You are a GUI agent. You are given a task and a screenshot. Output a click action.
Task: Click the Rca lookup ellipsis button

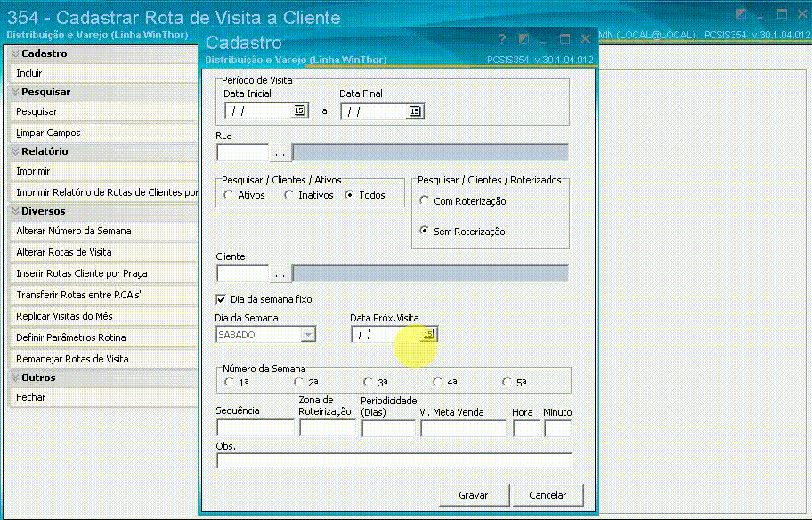(280, 153)
